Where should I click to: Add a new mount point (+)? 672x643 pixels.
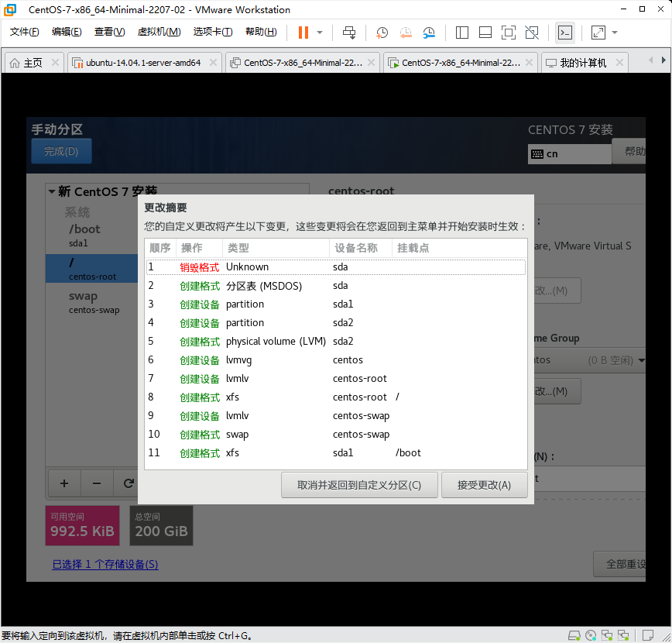[64, 483]
